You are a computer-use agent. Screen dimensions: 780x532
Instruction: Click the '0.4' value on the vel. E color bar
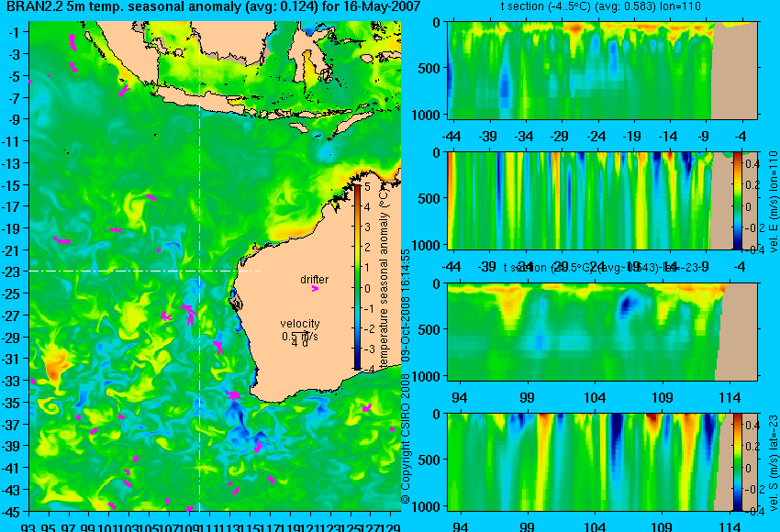pos(752,164)
